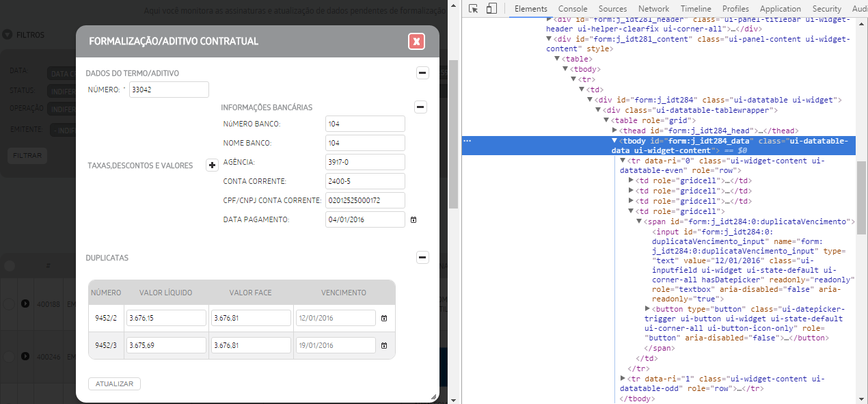Expand the div form:j_idt281_header node

click(x=549, y=19)
